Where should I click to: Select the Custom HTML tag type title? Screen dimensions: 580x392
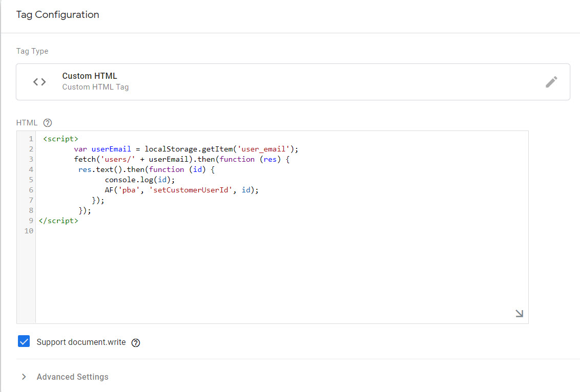tap(90, 76)
